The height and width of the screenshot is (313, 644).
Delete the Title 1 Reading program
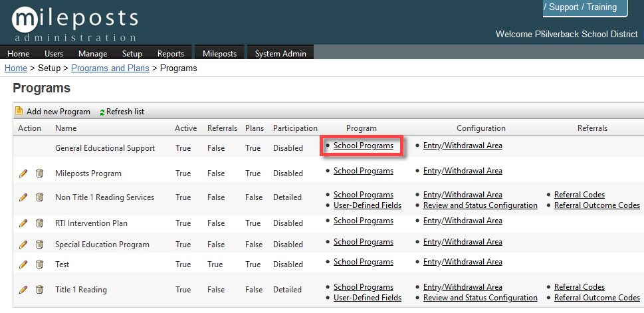tap(39, 290)
